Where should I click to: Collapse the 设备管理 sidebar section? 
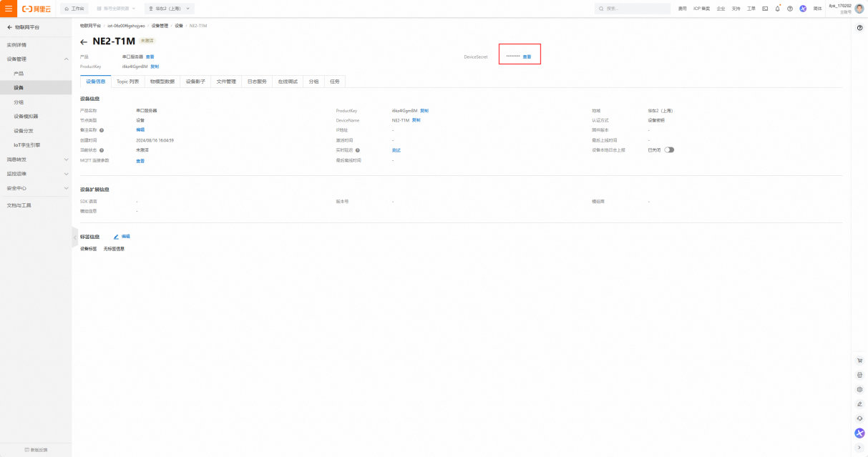(x=66, y=59)
